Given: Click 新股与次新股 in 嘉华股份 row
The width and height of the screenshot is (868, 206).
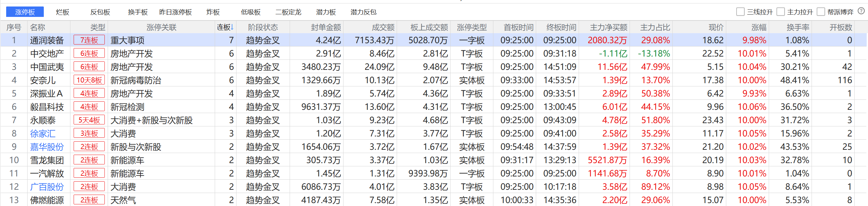Looking at the screenshot, I should (x=136, y=147).
